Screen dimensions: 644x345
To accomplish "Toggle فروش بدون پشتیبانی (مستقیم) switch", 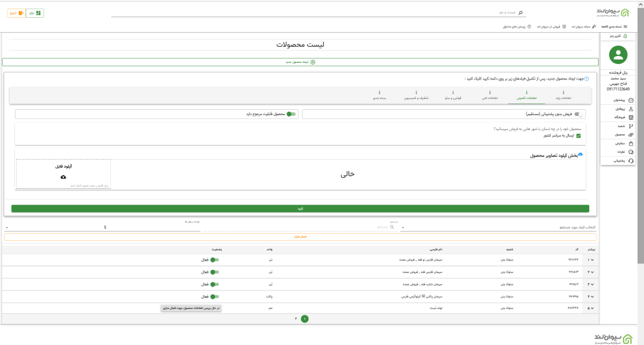I will (579, 114).
